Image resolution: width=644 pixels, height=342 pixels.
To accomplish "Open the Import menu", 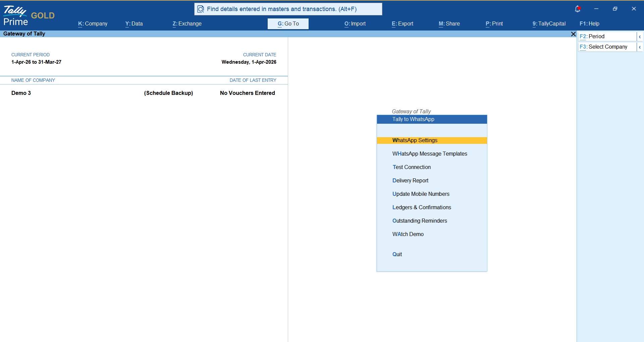I will tap(355, 24).
